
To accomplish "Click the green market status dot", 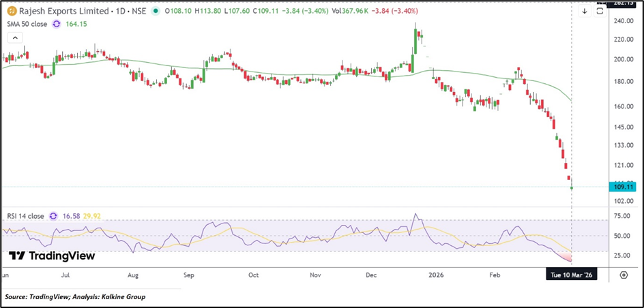I will (157, 12).
